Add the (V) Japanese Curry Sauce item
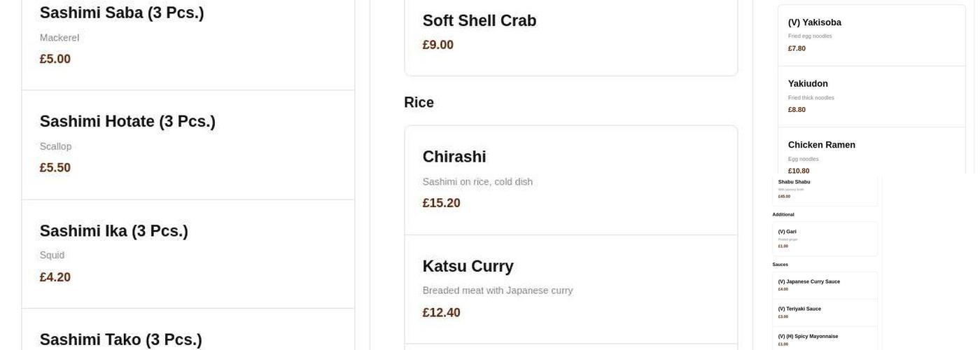This screenshot has width=980, height=350. point(808,281)
